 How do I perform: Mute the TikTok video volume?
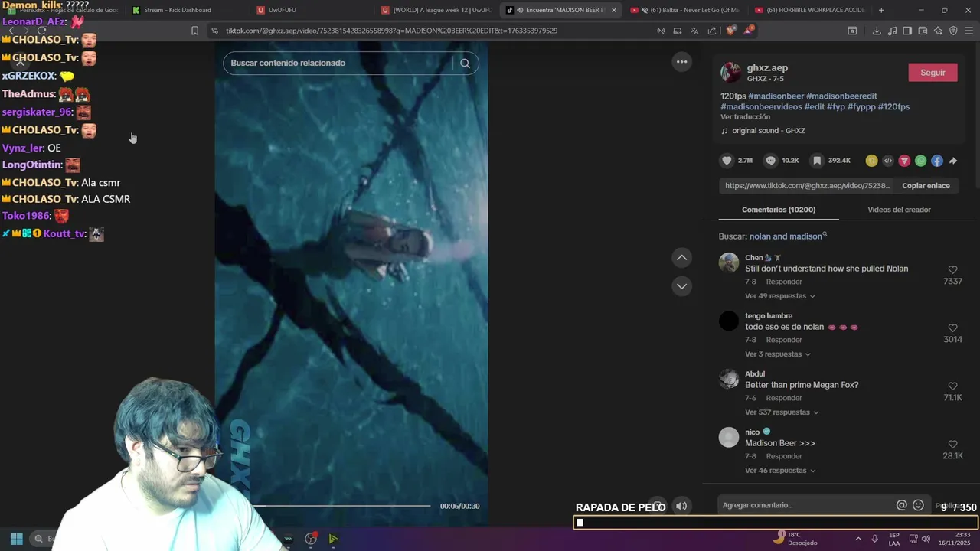click(681, 506)
